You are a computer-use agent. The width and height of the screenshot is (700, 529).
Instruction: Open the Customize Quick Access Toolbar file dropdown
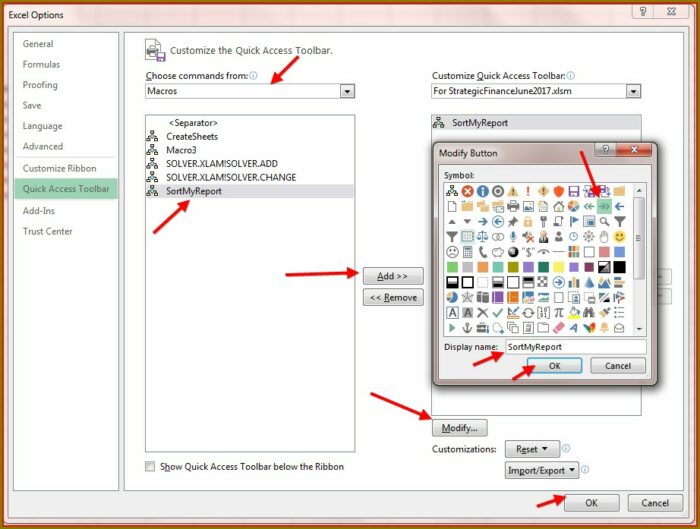pos(633,92)
